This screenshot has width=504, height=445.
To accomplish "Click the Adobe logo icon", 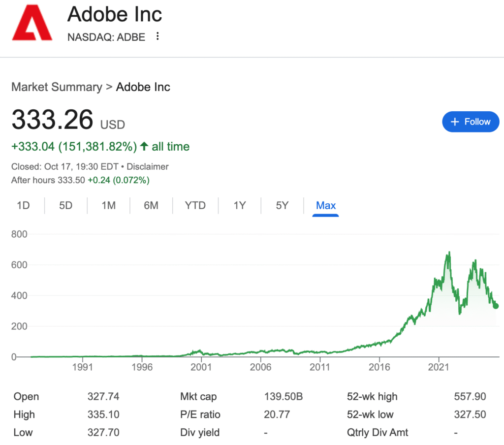I will (32, 24).
